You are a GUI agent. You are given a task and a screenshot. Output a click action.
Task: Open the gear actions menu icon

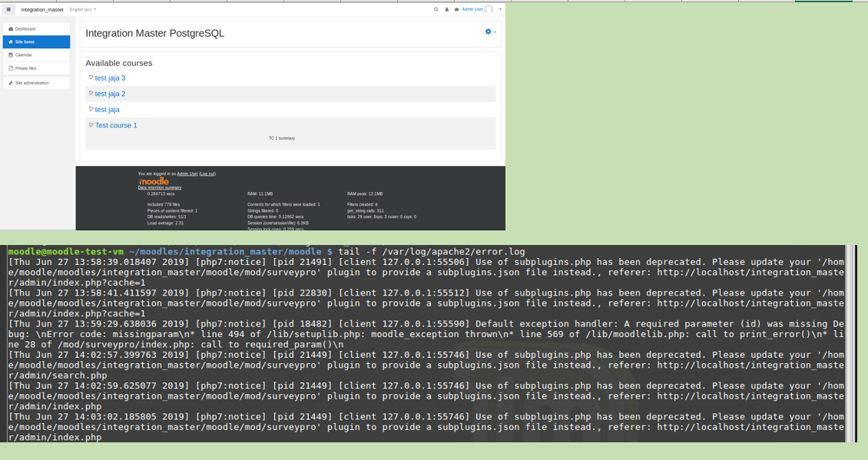tap(489, 31)
